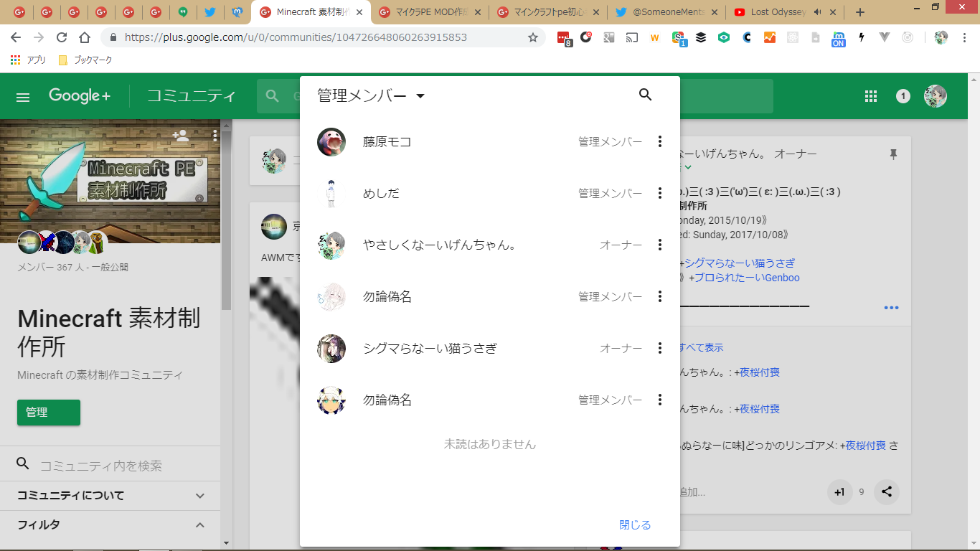The height and width of the screenshot is (551, 980).
Task: Collapse the フィルタ section
Action: tap(200, 525)
